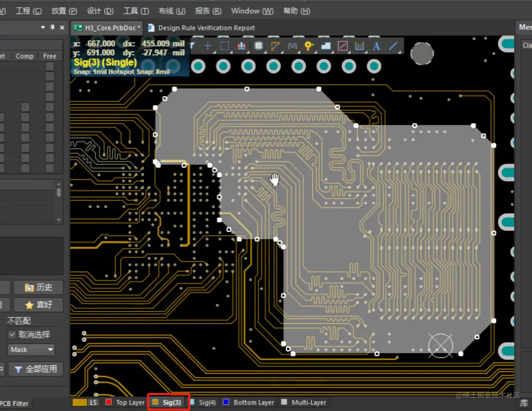Click the LS layer set color swatch
Screen dimensions: 532x411
point(80,402)
